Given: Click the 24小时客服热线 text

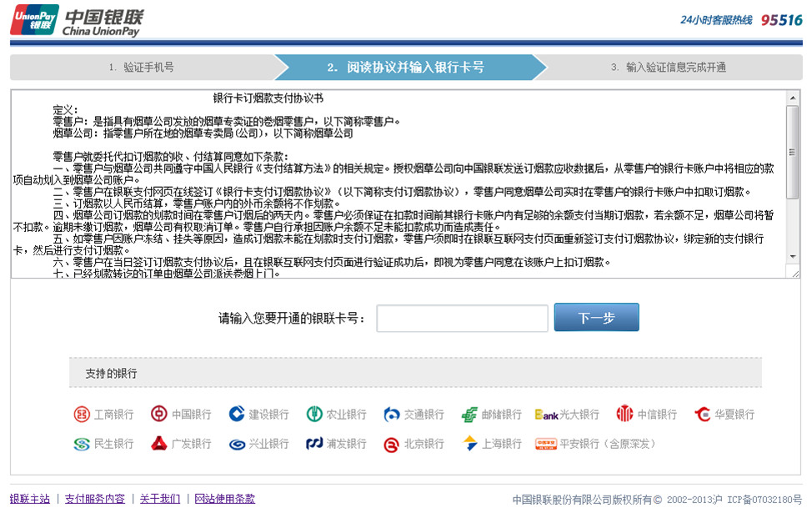Looking at the screenshot, I should pyautogui.click(x=716, y=20).
